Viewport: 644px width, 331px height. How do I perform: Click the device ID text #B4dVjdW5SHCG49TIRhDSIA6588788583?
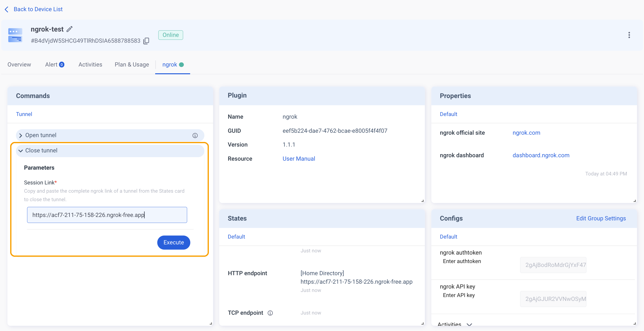pos(85,41)
